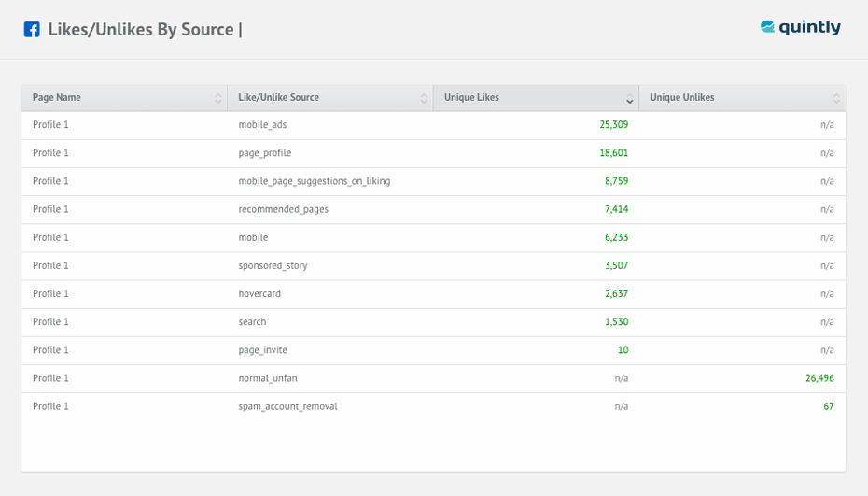Screen dimensions: 868x496
Task: Click the 67 unlikes value
Action: 828,406
